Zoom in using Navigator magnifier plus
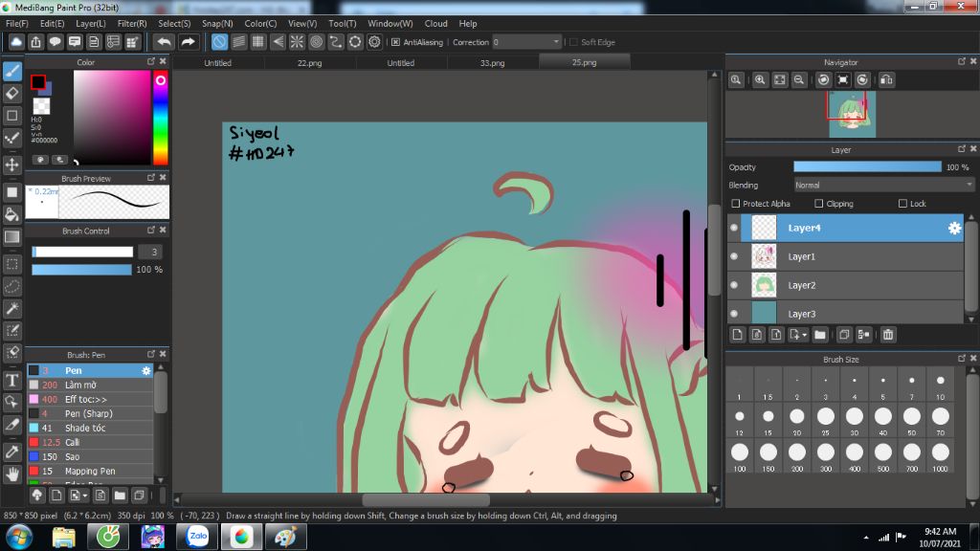 pos(760,80)
